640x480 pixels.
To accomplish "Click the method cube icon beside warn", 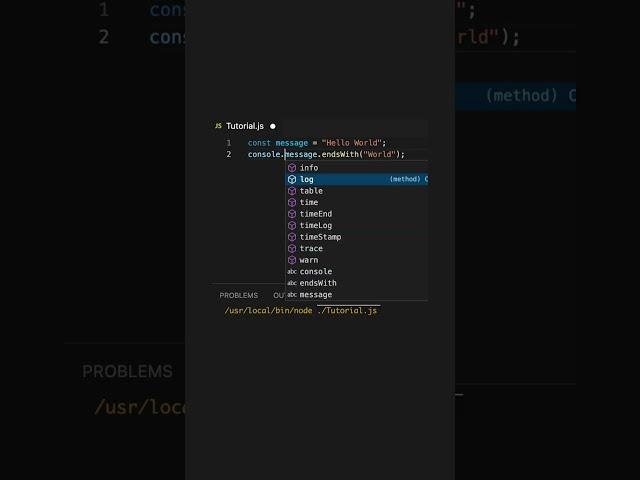I will [x=292, y=260].
